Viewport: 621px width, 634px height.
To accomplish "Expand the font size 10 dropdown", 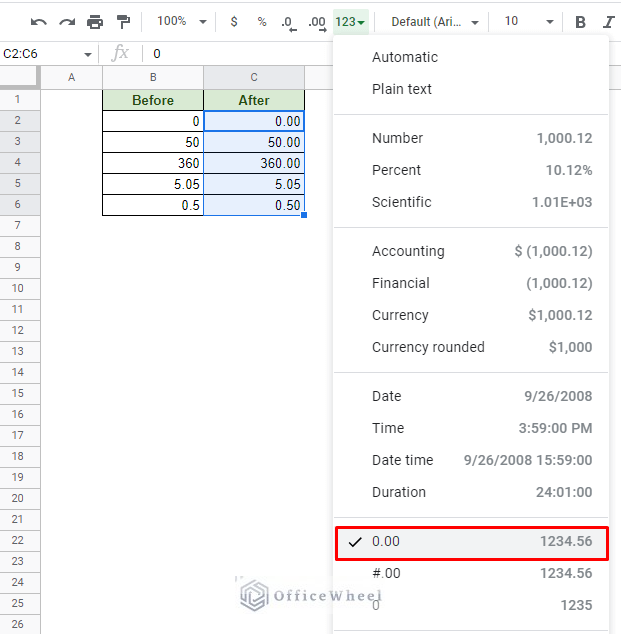I will pyautogui.click(x=528, y=21).
